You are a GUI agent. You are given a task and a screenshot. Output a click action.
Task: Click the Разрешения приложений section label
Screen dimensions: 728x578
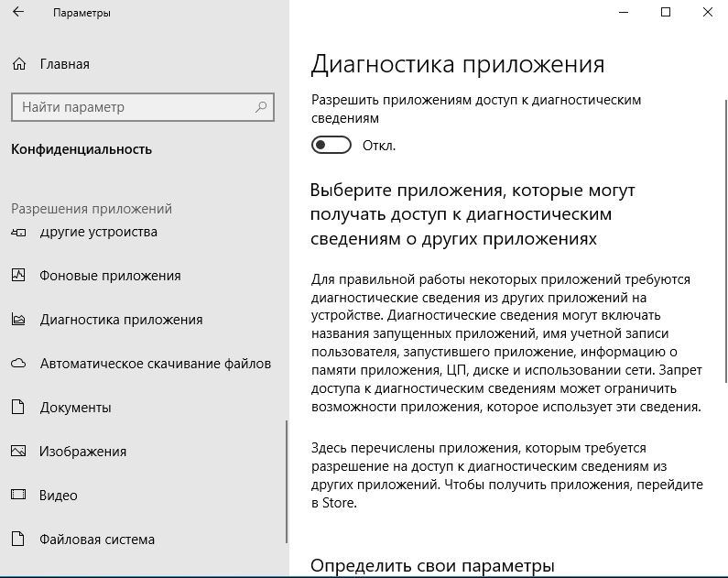click(92, 209)
